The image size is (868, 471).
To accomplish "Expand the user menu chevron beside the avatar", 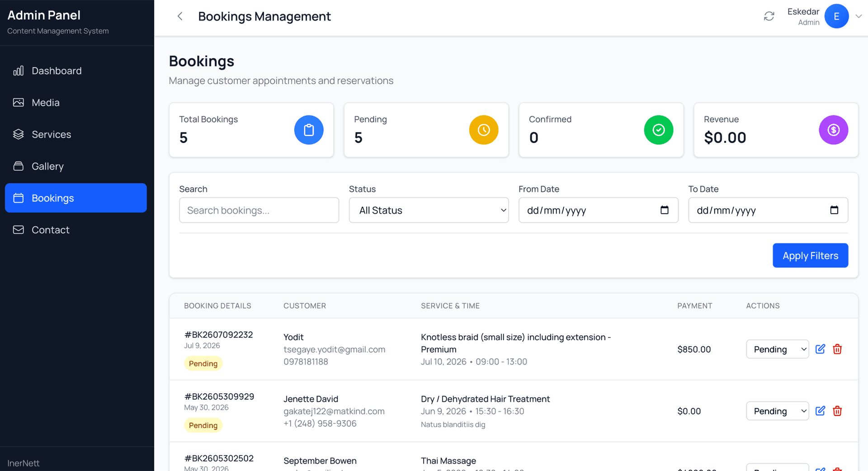I will [859, 16].
